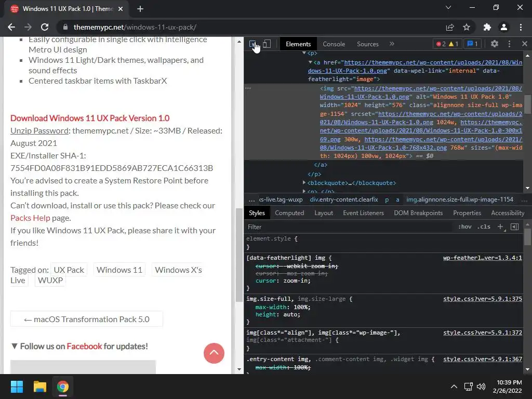
Task: Toggle the computed styles sidebar icon
Action: [x=515, y=227]
